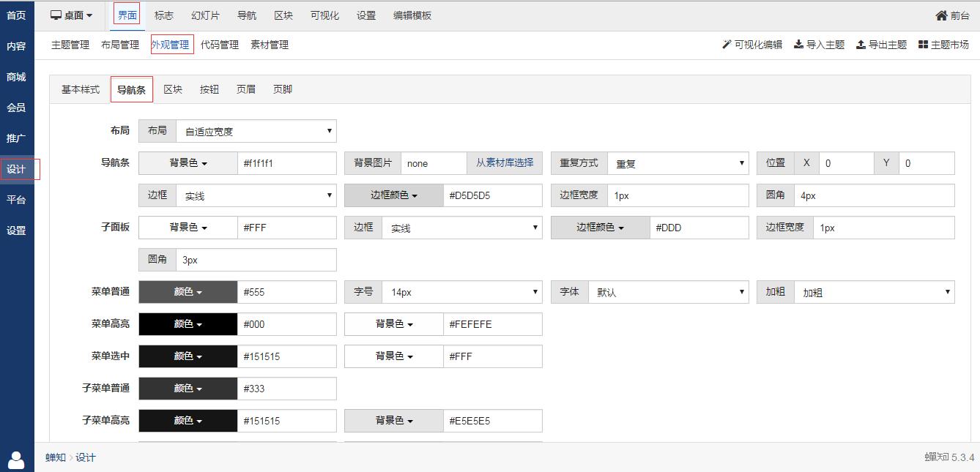Open the 加粗 font weight dropdown

pyautogui.click(x=874, y=292)
